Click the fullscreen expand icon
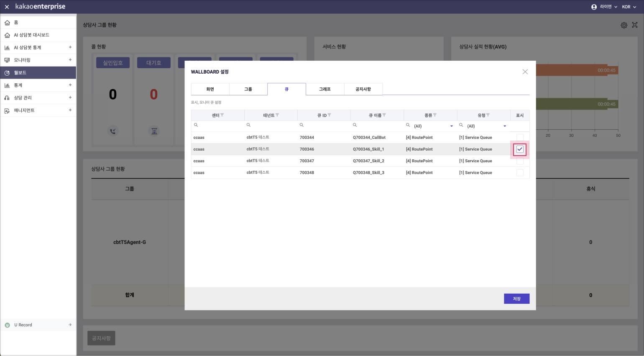This screenshot has width=644, height=356. 635,25
